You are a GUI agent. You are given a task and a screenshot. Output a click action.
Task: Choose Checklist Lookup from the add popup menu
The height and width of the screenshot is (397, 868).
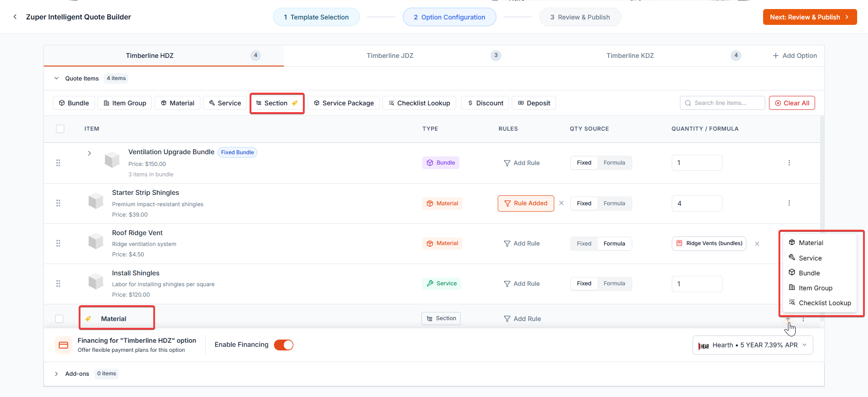820,303
